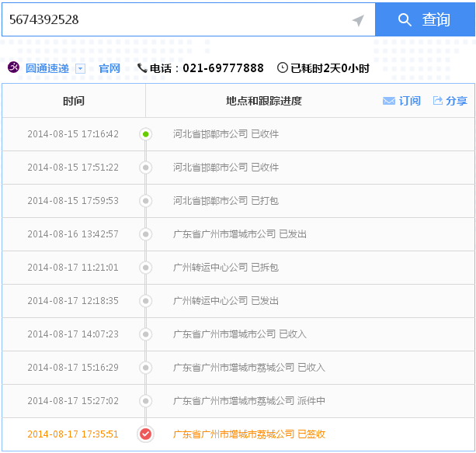Image resolution: width=476 pixels, height=453 pixels.
Task: Click the purple 圆通速递 logo icon
Action: (x=13, y=67)
